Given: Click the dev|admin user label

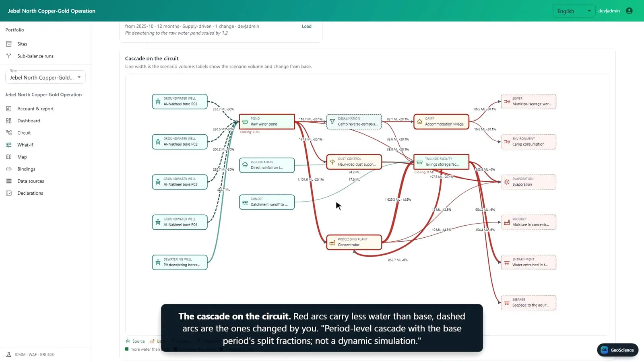Looking at the screenshot, I should 609,11.
